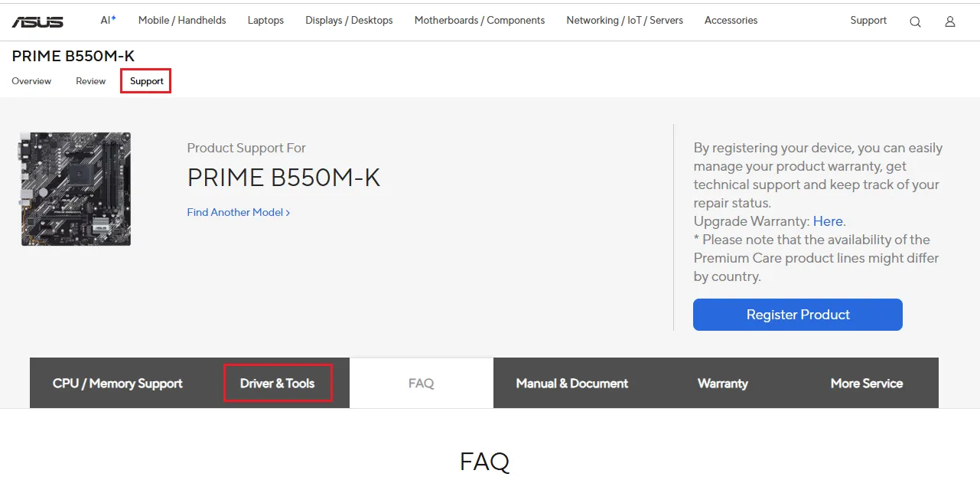Click Support in top navigation
Image resolution: width=980 pixels, height=490 pixels.
coord(868,20)
